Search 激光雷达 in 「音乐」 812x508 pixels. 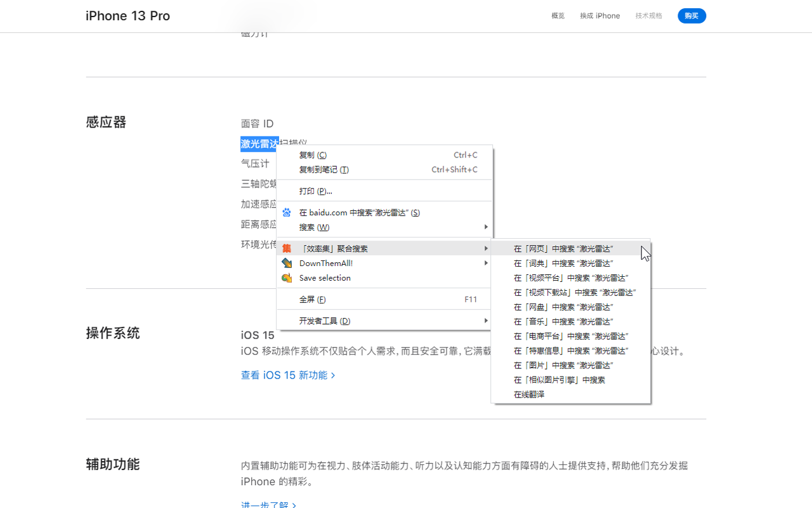pyautogui.click(x=571, y=322)
